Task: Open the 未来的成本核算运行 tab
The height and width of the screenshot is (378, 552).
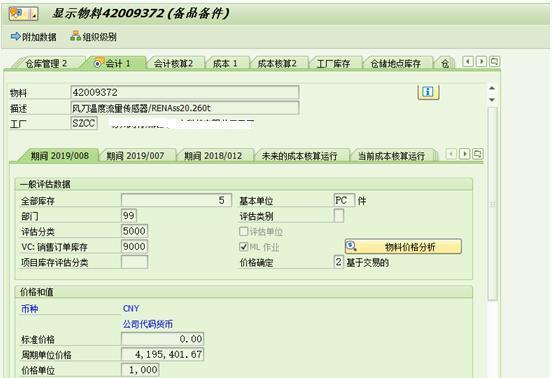Action: pyautogui.click(x=300, y=156)
